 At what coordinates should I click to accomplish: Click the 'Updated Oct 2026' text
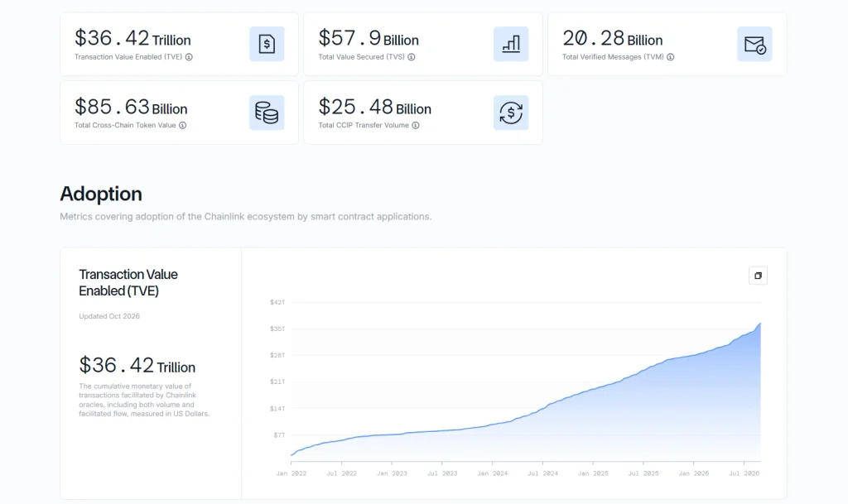[x=109, y=316]
